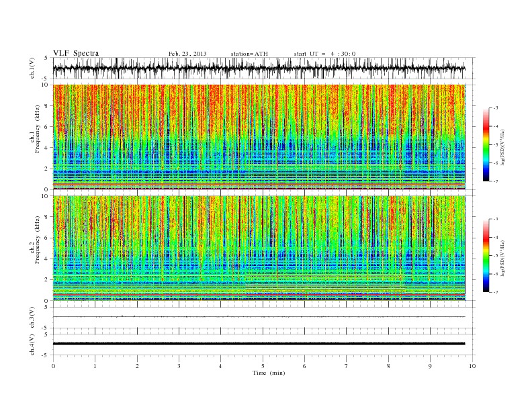
Task: Click the "4" kHz tick on ch.1 spectrogram
Action: point(46,148)
